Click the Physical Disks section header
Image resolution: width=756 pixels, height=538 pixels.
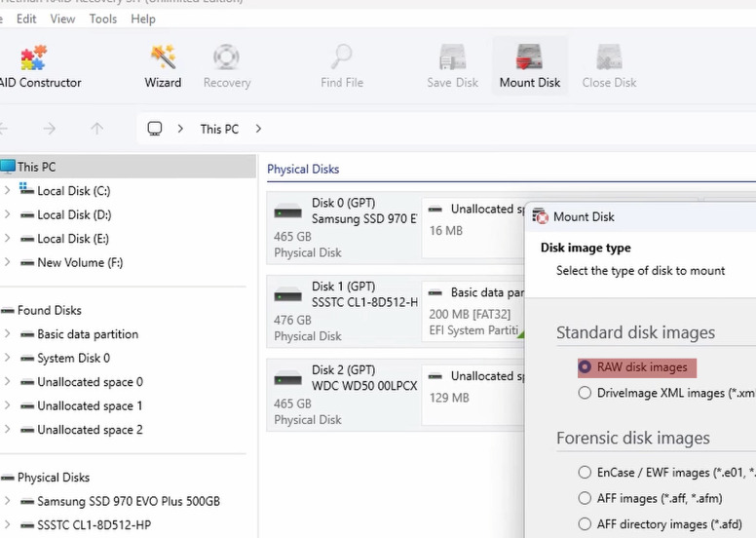point(303,169)
